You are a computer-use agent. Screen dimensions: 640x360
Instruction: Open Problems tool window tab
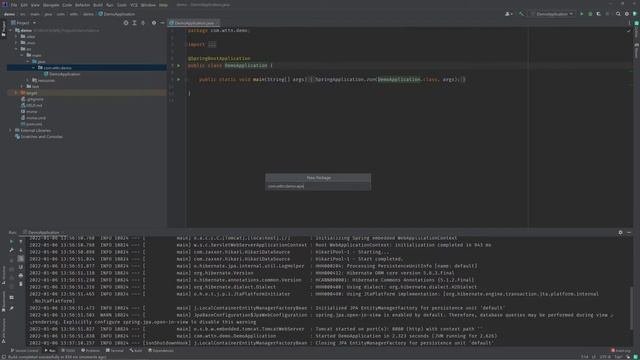pyautogui.click(x=91, y=351)
